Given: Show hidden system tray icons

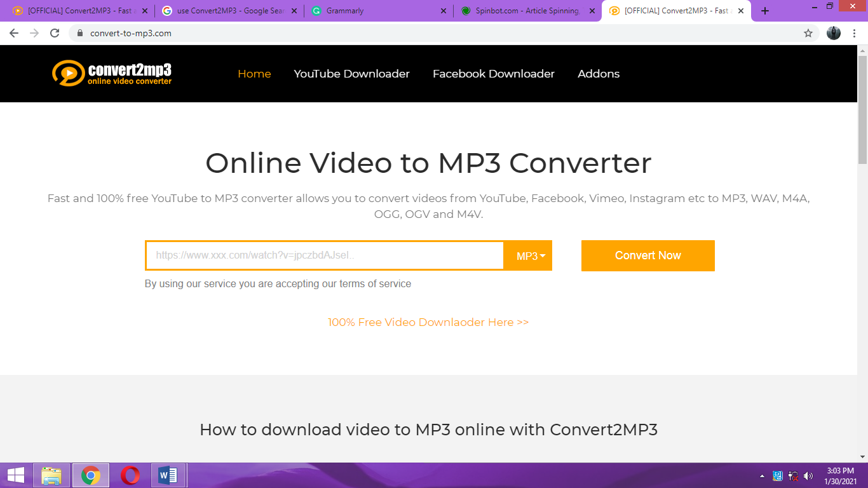Looking at the screenshot, I should (763, 476).
